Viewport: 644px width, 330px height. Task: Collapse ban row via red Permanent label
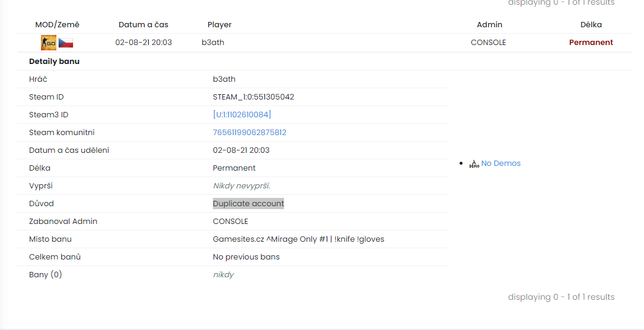[x=591, y=42]
